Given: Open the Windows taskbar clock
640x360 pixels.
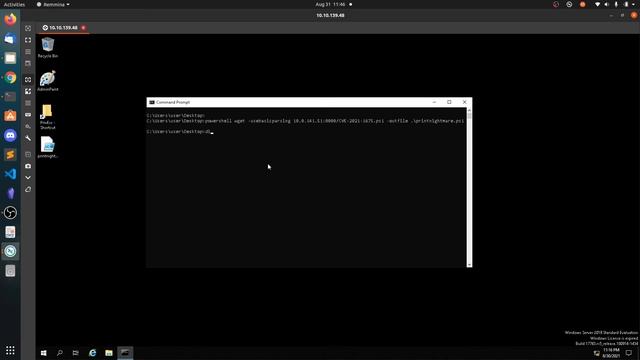Looking at the screenshot, I should 611,353.
